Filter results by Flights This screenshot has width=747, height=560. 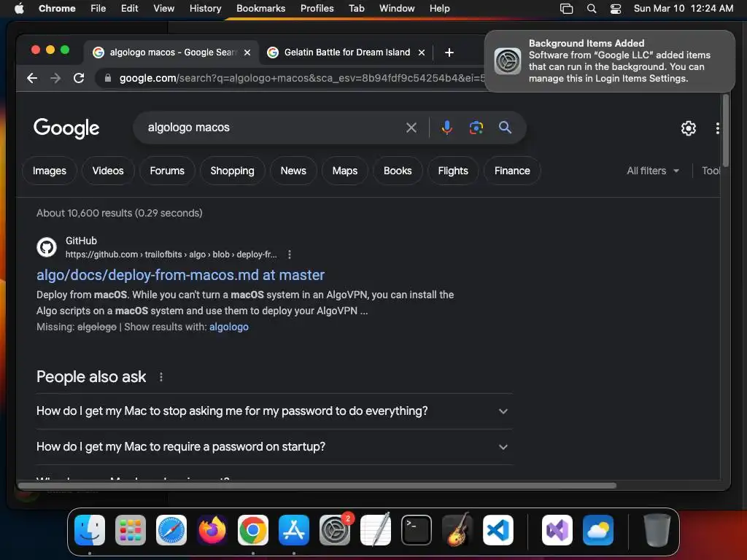pos(453,171)
